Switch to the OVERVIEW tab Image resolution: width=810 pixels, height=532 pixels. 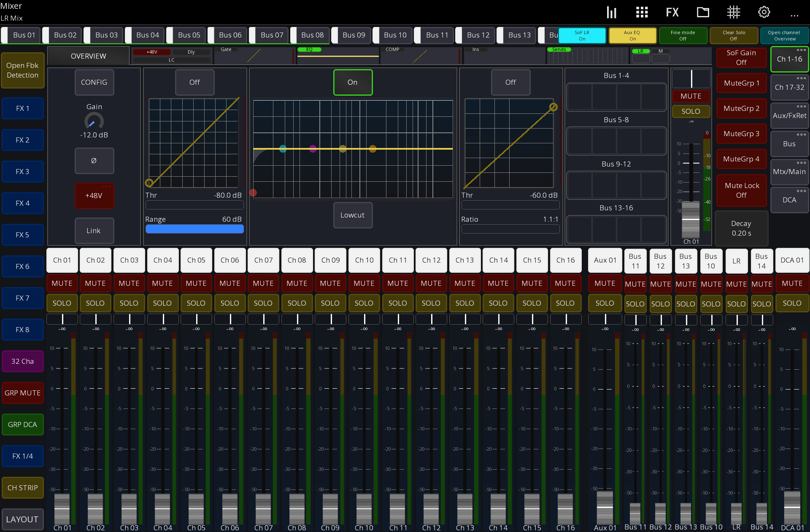88,56
